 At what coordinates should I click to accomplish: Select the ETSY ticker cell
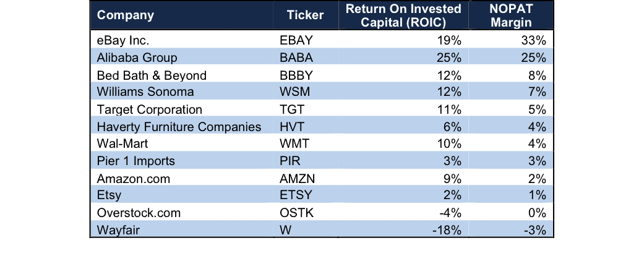[x=296, y=195]
